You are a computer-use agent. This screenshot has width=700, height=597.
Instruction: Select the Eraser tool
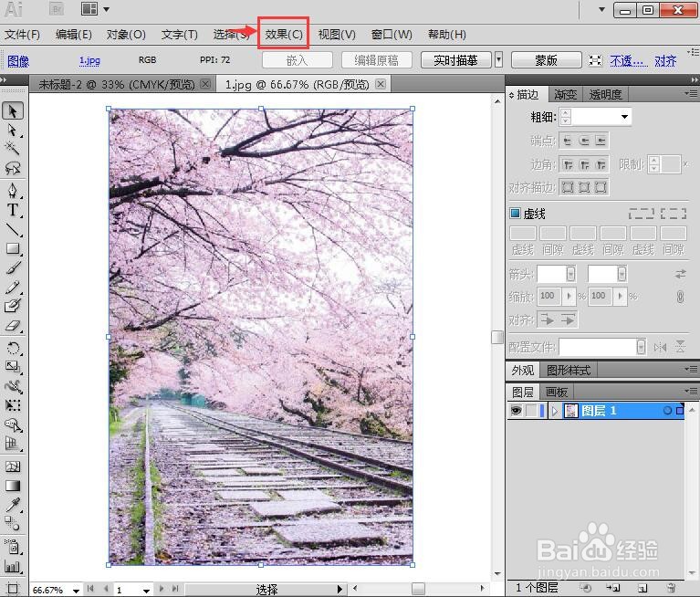(x=13, y=326)
